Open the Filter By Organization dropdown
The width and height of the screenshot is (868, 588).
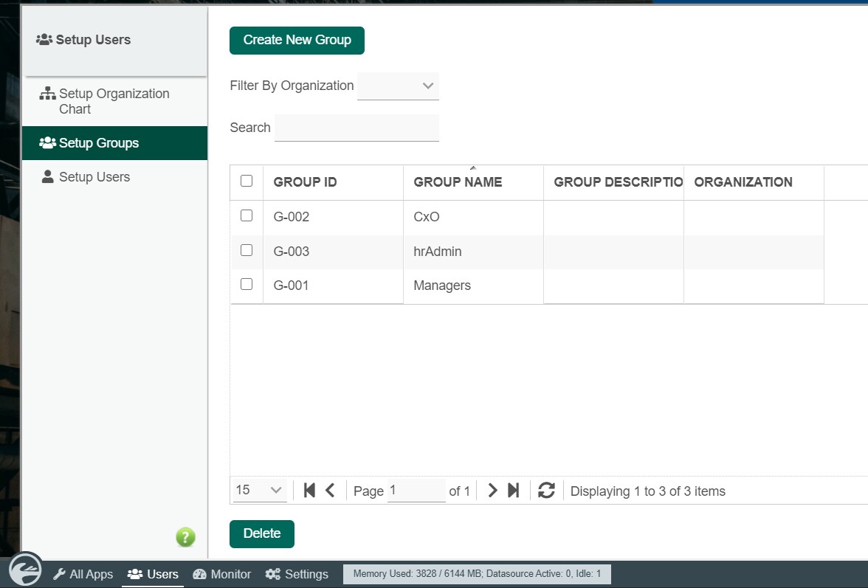coord(398,86)
